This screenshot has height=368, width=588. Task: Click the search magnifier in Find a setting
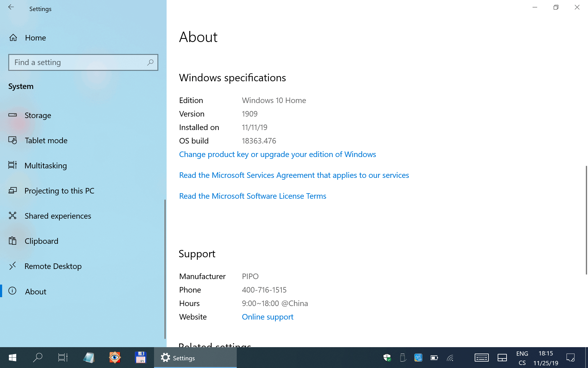pos(150,63)
